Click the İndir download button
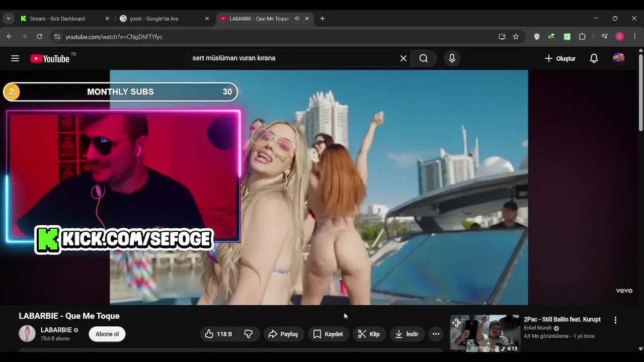Viewport: 644px width, 362px height. tap(407, 334)
